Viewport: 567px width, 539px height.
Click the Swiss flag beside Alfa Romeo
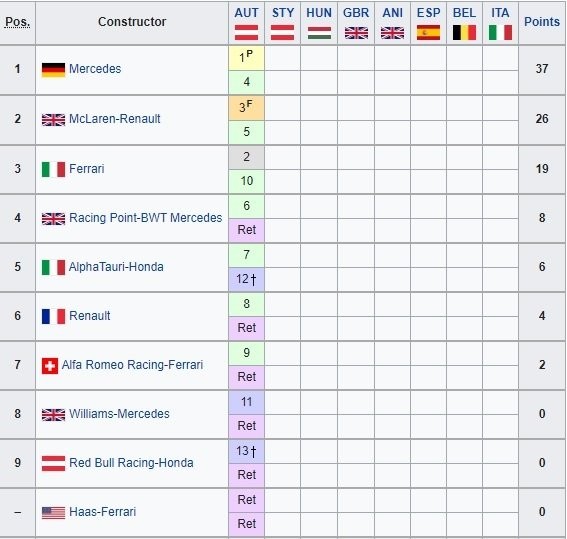point(50,366)
